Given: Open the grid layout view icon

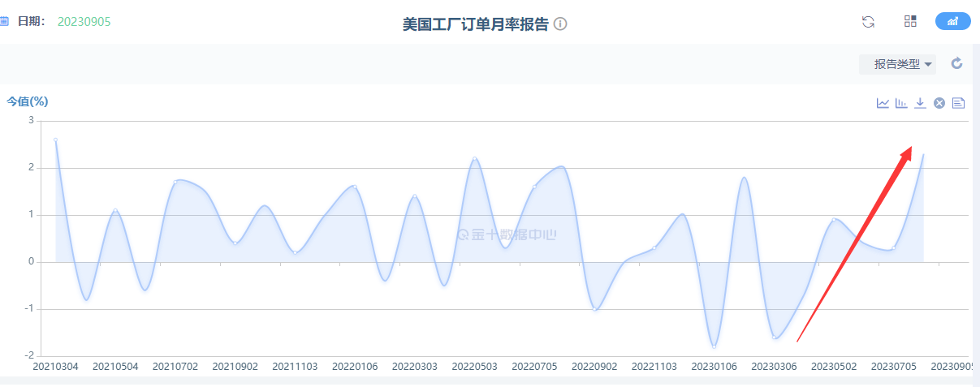Looking at the screenshot, I should pyautogui.click(x=910, y=22).
